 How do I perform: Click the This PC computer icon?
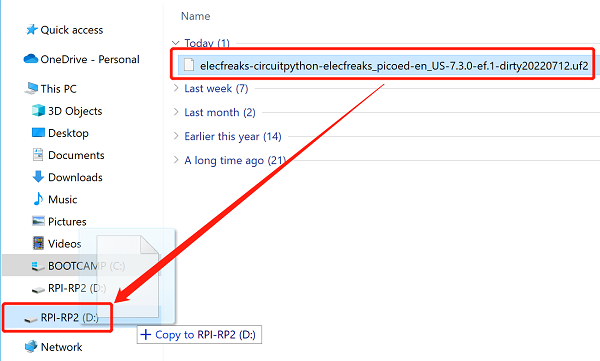coord(31,88)
